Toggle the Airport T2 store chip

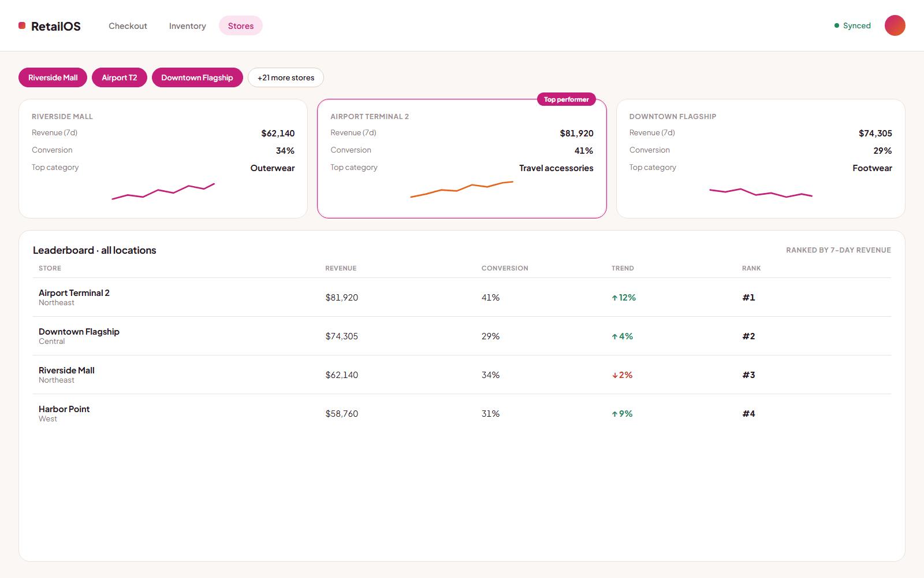120,77
